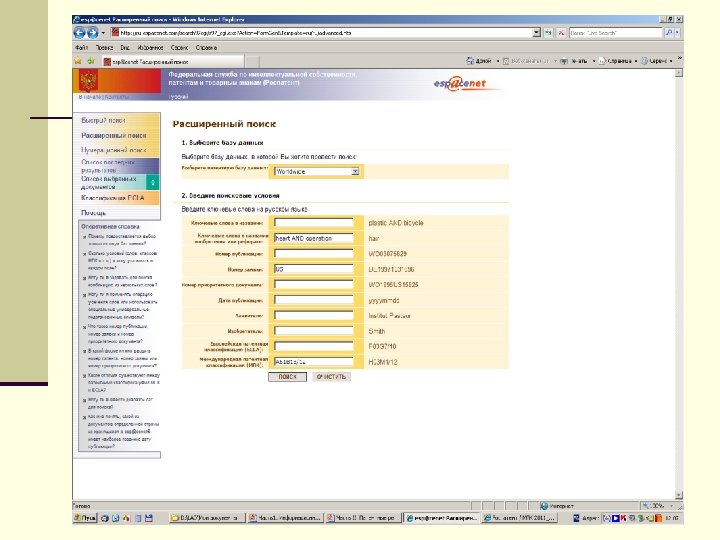The image size is (720, 540).
Task: Click the Favorites star icon
Action: click(x=78, y=61)
